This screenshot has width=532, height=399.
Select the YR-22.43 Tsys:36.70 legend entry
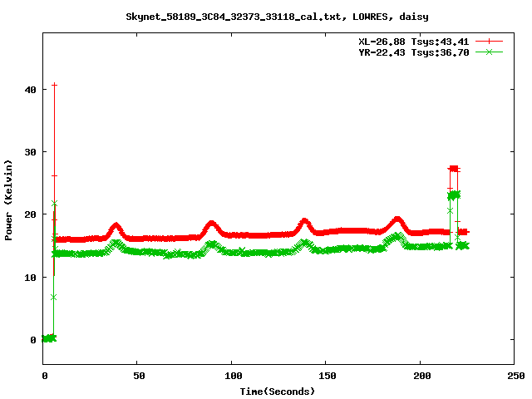(414, 52)
